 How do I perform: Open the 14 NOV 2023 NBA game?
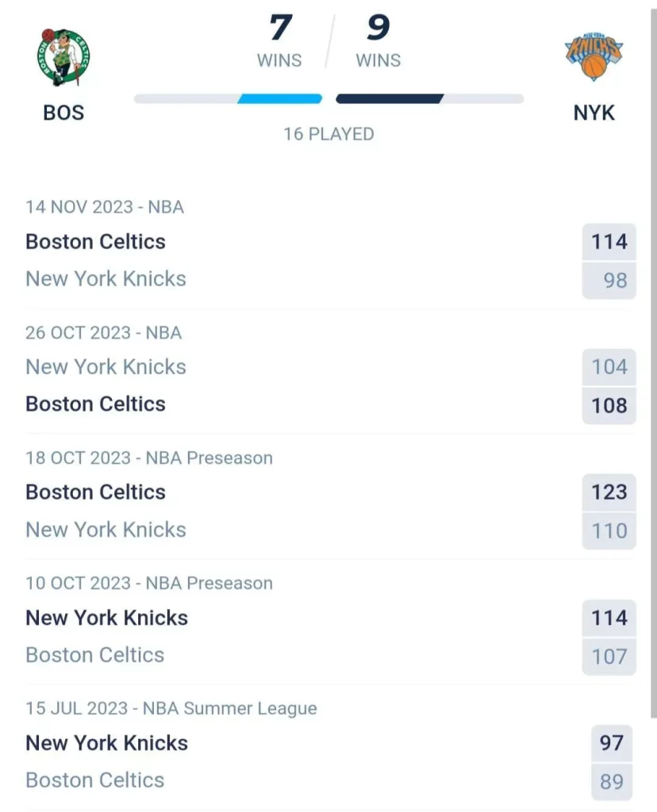[105, 207]
